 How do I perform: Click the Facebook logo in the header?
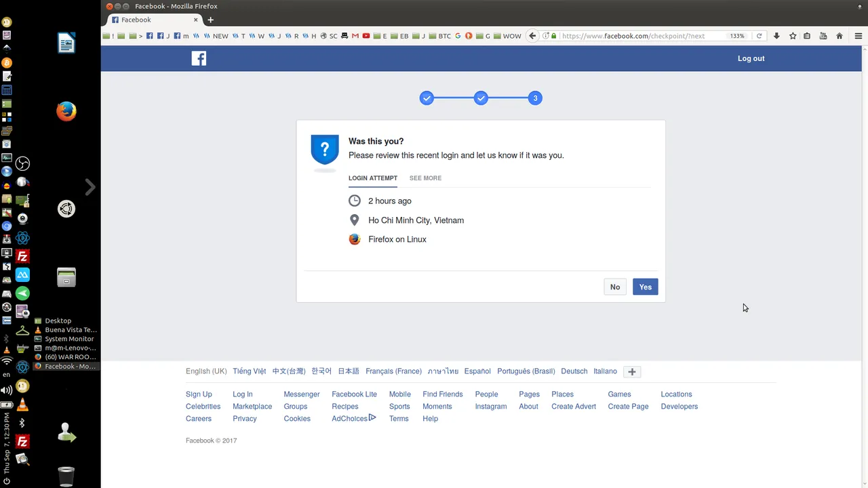[x=199, y=58]
